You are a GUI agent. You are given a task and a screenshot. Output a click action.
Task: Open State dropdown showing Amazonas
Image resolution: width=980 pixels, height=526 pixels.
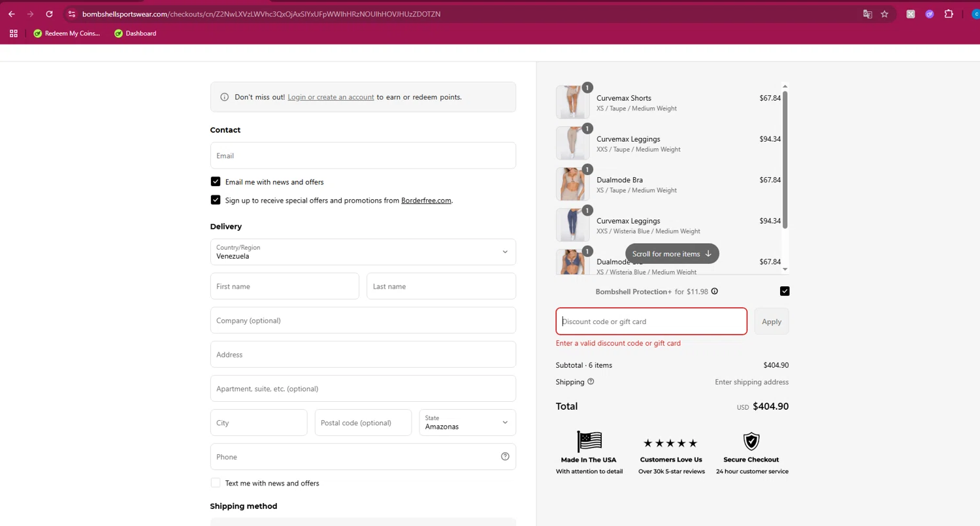coord(467,423)
